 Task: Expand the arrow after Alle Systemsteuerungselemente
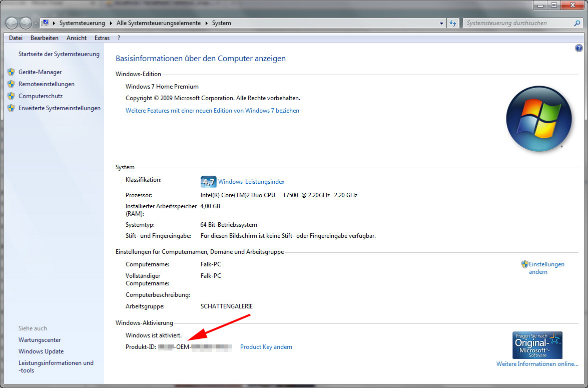(x=206, y=23)
